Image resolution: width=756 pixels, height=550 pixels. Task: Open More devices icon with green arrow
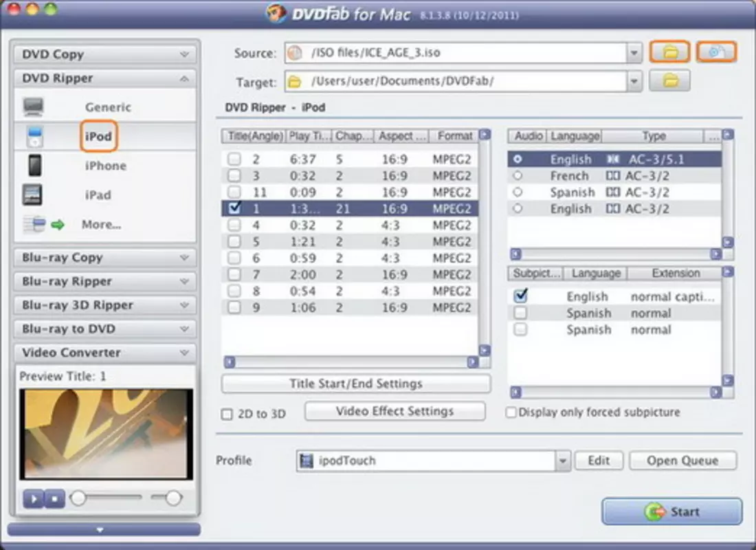(x=43, y=224)
